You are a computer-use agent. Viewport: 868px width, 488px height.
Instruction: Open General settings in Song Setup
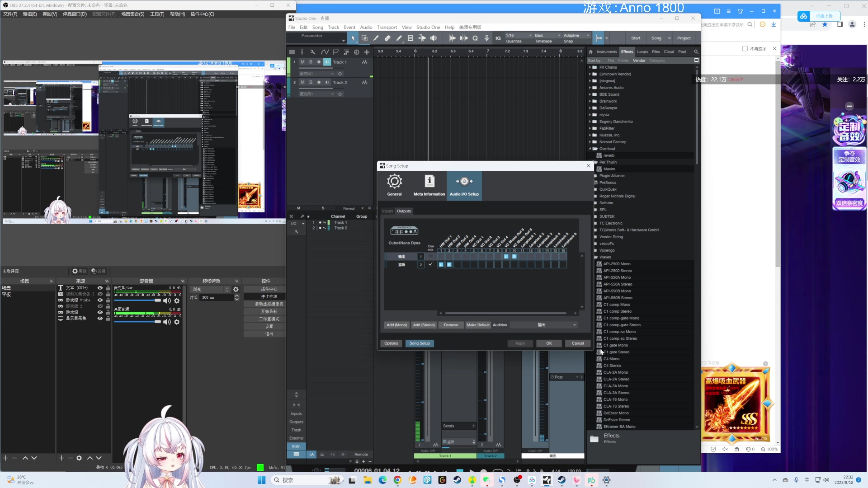394,185
